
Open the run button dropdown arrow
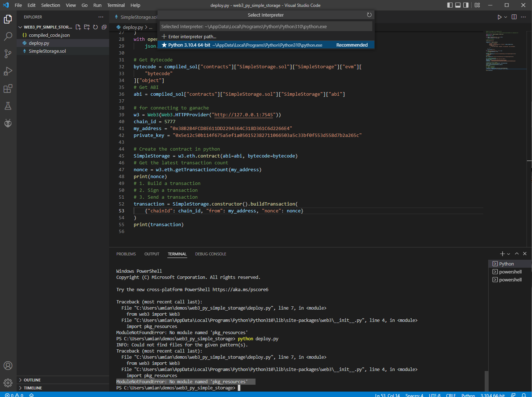click(x=506, y=17)
